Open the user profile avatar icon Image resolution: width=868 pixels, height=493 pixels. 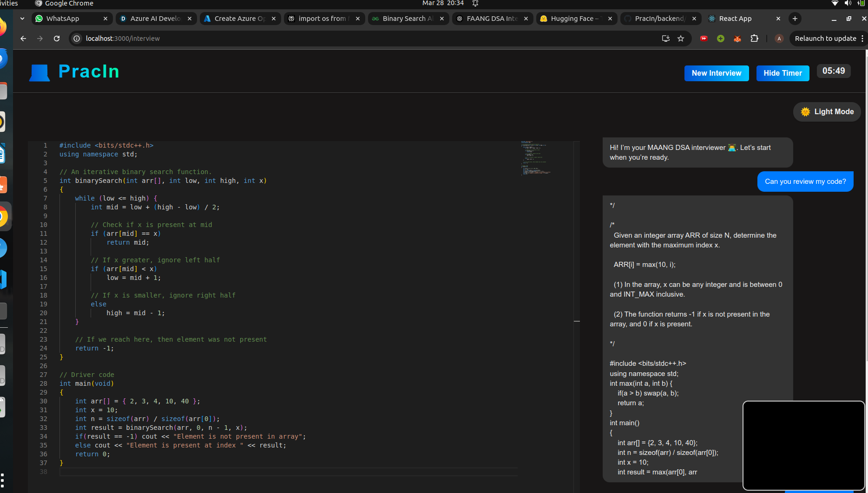click(x=779, y=39)
